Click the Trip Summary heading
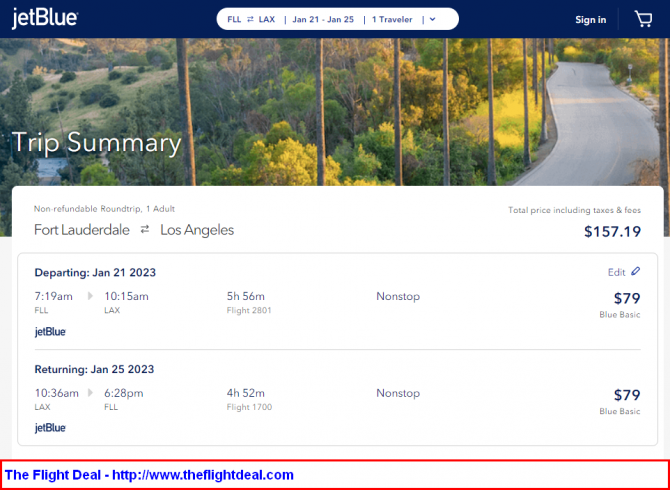670x490 pixels. point(97,142)
